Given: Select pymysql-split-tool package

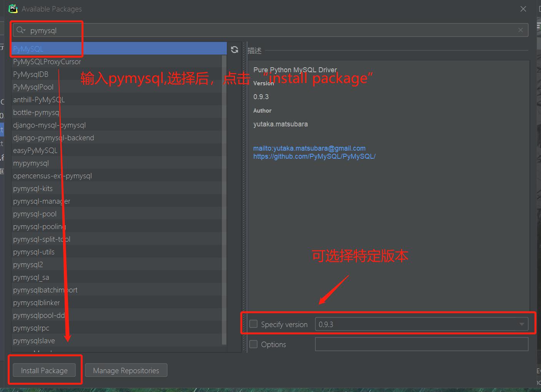Looking at the screenshot, I should click(x=117, y=239).
